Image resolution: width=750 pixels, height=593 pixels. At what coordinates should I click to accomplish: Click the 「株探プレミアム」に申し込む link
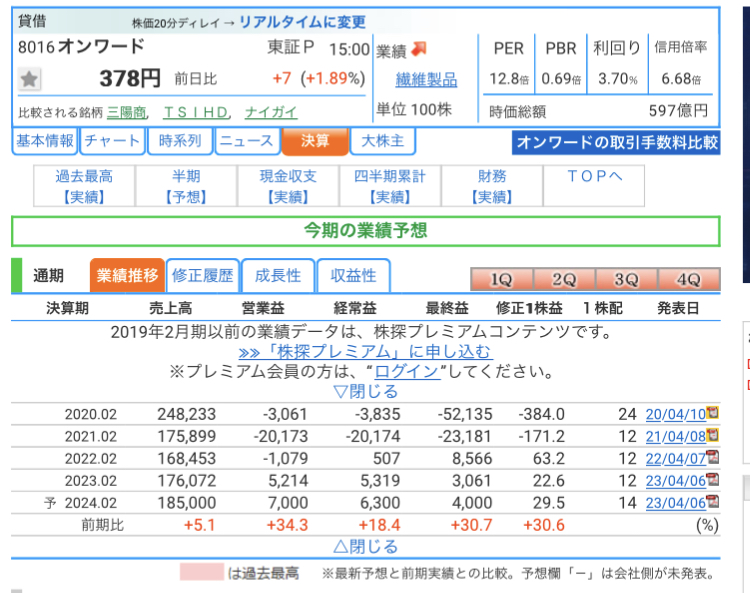pyautogui.click(x=365, y=352)
